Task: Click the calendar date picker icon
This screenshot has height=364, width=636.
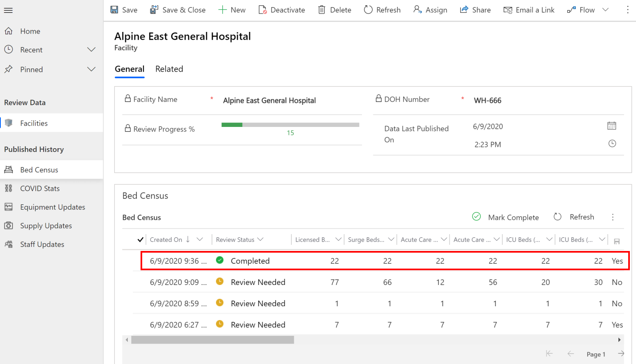Action: point(611,126)
